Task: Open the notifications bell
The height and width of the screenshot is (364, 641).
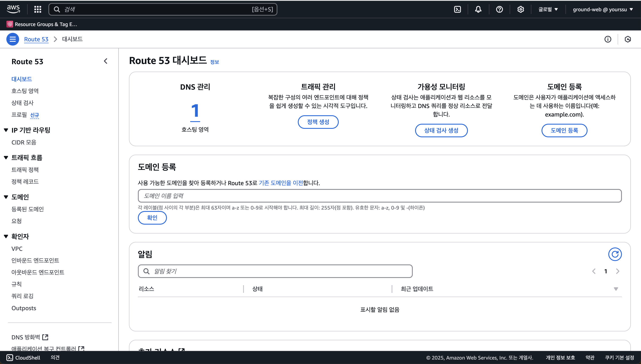Action: click(478, 10)
